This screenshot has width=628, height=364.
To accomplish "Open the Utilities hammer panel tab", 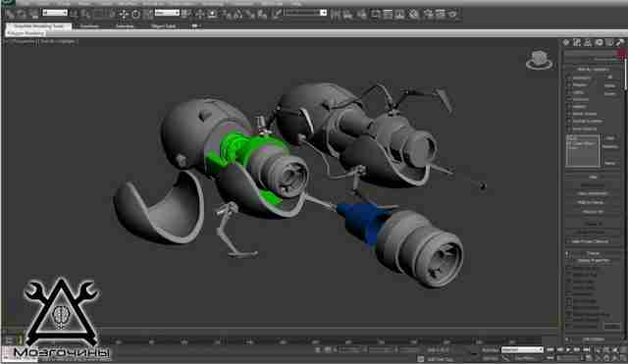I will pos(620,42).
